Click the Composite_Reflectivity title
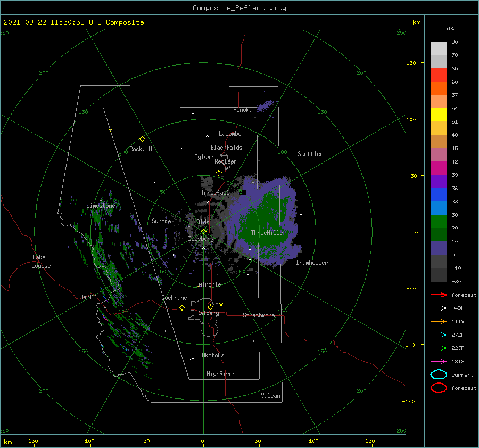 pos(240,8)
